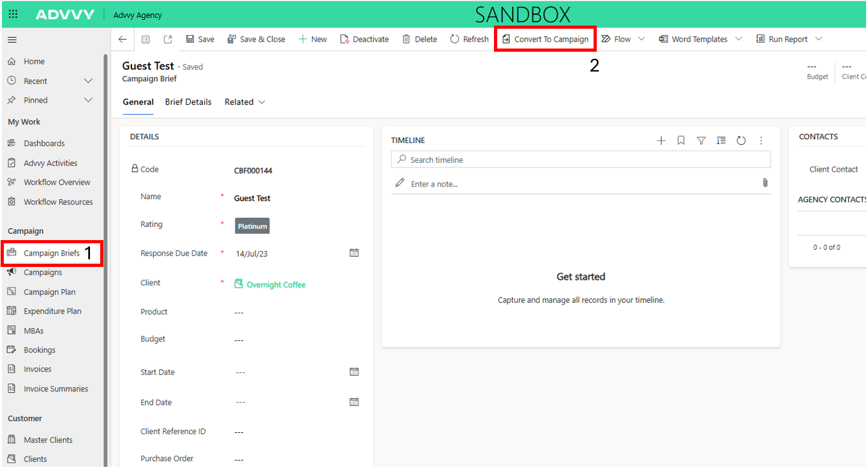
Task: Click the Campaigns megaphone icon
Action: pyautogui.click(x=11, y=272)
